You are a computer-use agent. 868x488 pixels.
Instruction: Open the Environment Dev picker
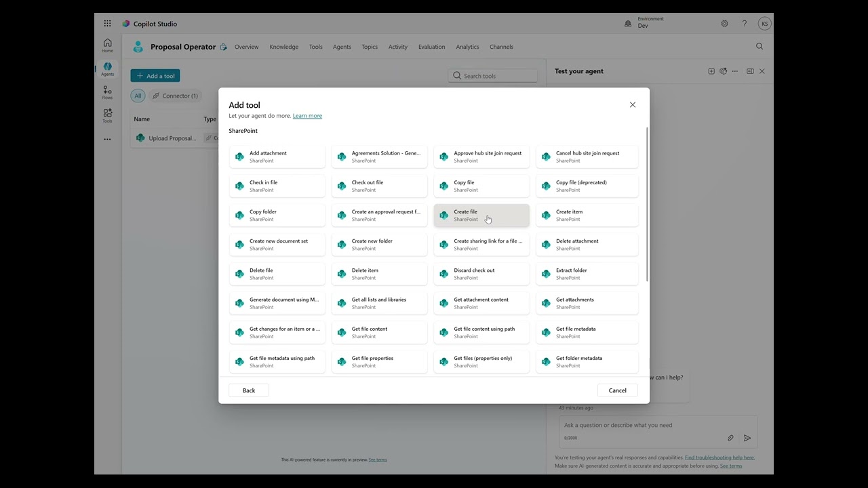pos(644,23)
